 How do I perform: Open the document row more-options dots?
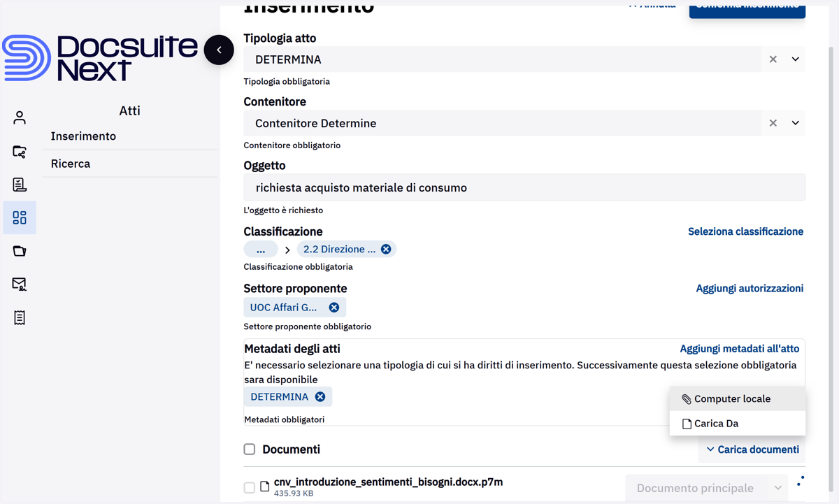tap(801, 482)
